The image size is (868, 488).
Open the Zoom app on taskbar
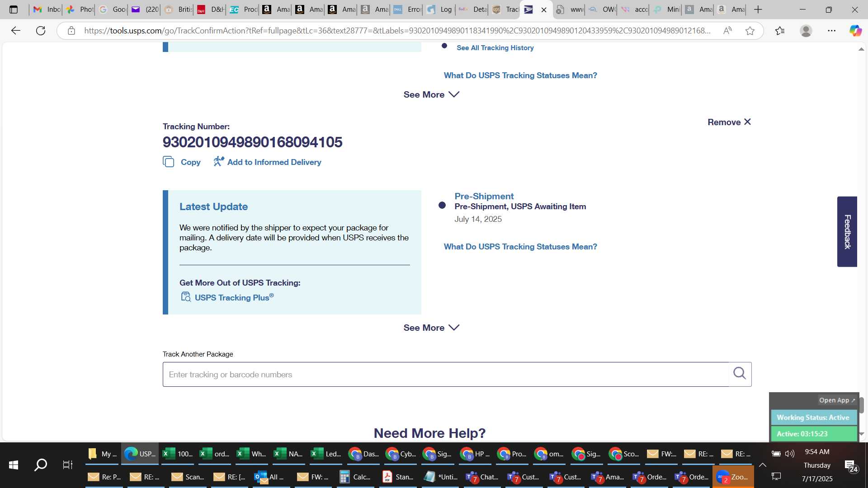(x=733, y=477)
